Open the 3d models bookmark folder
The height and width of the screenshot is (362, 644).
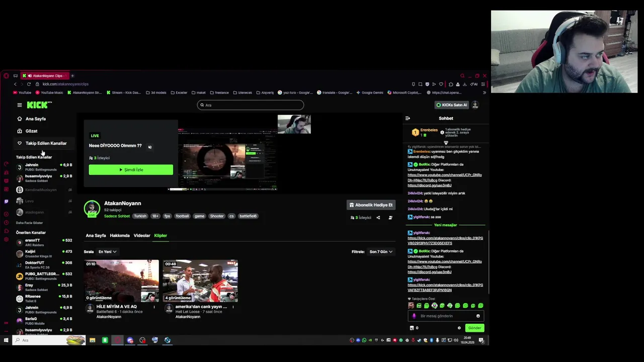(156, 93)
